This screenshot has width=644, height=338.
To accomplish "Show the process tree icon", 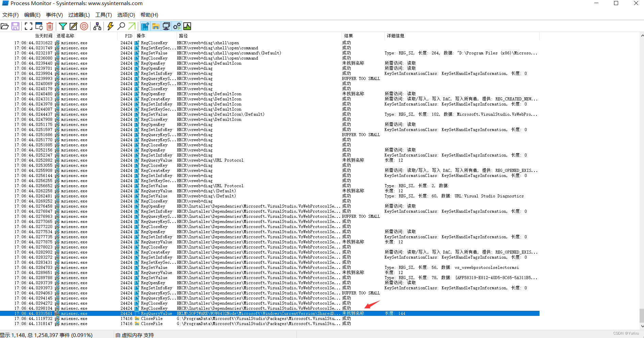I will pyautogui.click(x=97, y=26).
